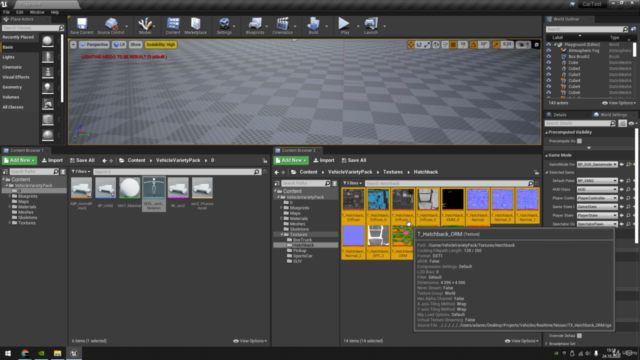The image size is (640, 360).
Task: Open the Perspective viewport dropdown
Action: point(94,44)
